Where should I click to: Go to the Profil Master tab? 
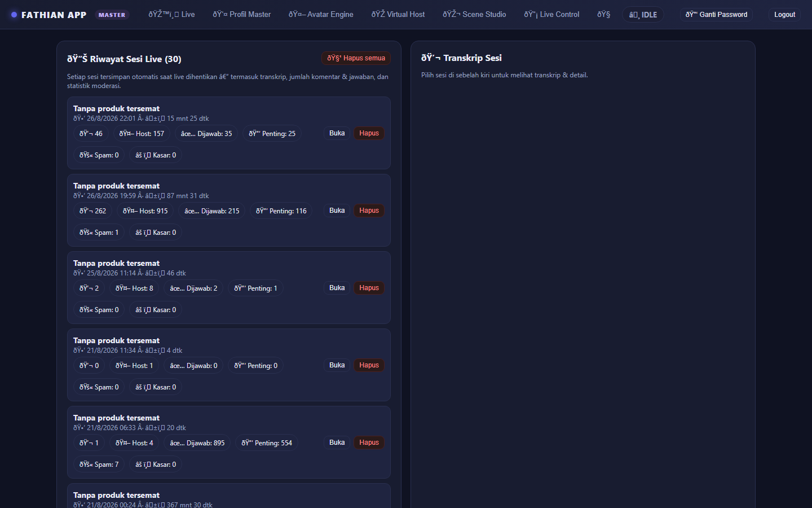[x=241, y=15]
